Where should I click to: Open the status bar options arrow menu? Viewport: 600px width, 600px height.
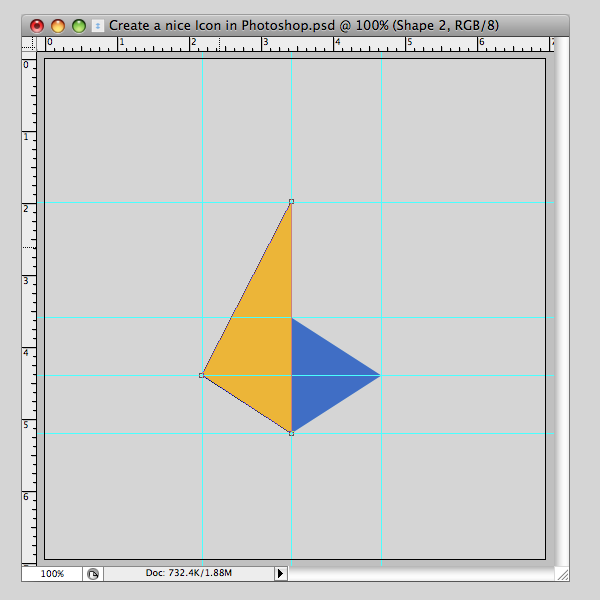[x=280, y=574]
